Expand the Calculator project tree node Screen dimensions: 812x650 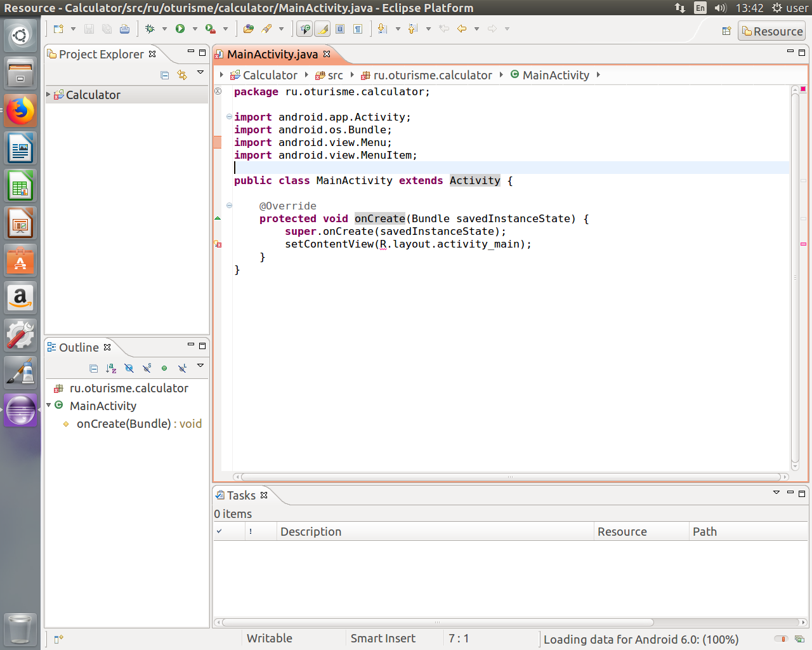[48, 95]
